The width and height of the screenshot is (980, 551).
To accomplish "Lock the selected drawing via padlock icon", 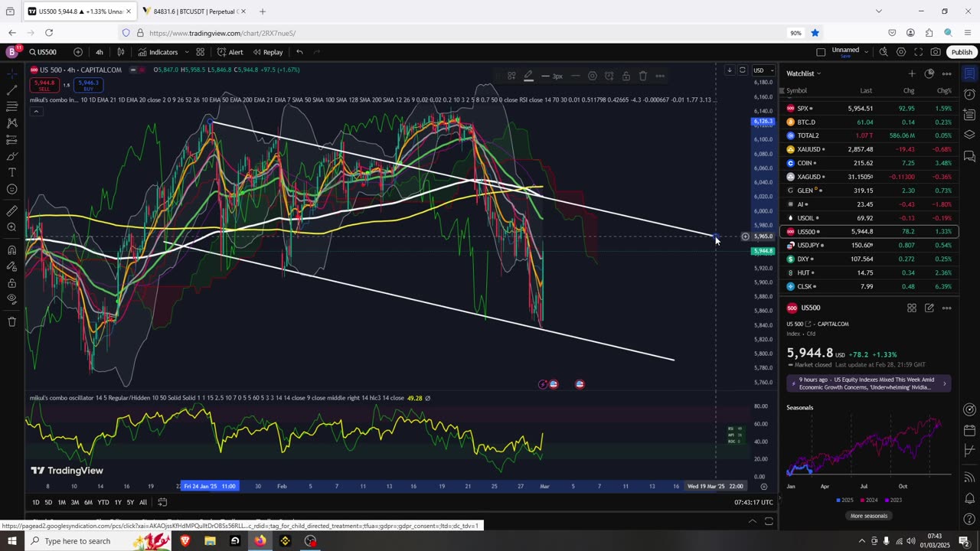I will [626, 76].
